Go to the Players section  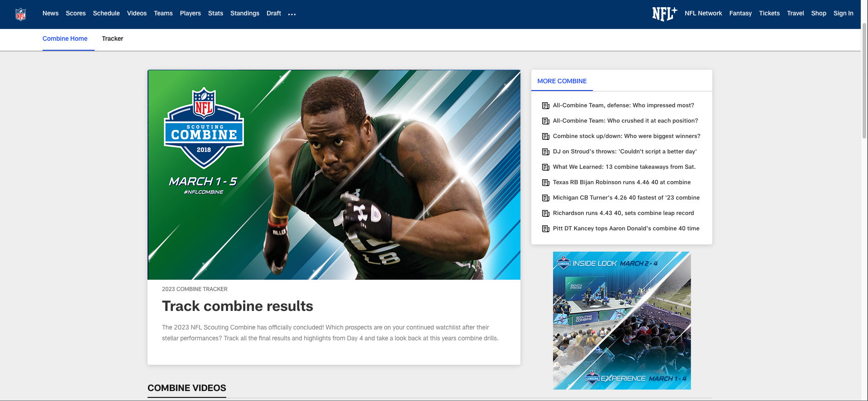(191, 14)
